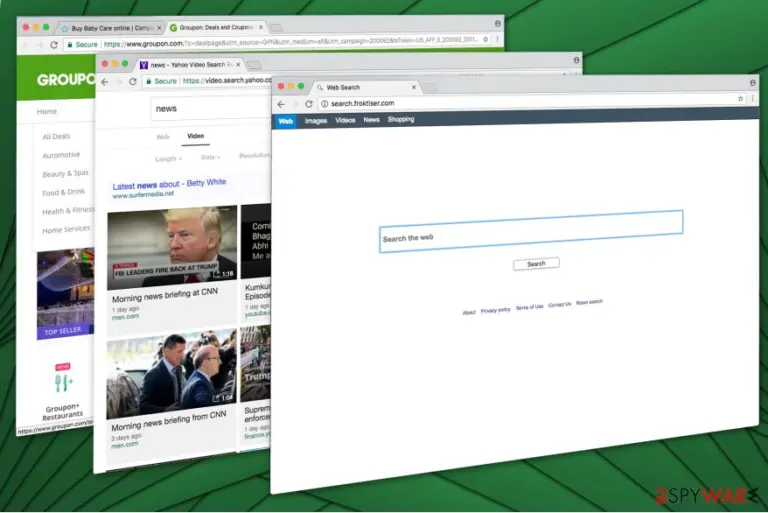
Task: Switch to Groupon Deals and Coupons tab
Action: [216, 27]
